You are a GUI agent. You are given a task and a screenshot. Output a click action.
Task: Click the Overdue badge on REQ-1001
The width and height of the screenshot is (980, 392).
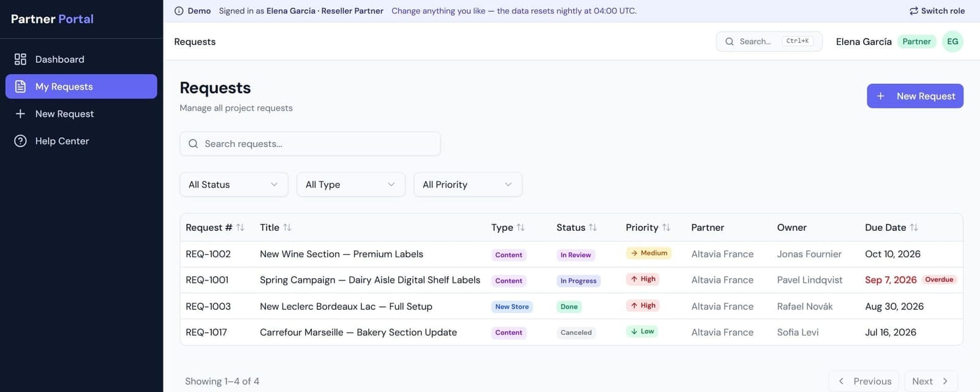coord(939,279)
